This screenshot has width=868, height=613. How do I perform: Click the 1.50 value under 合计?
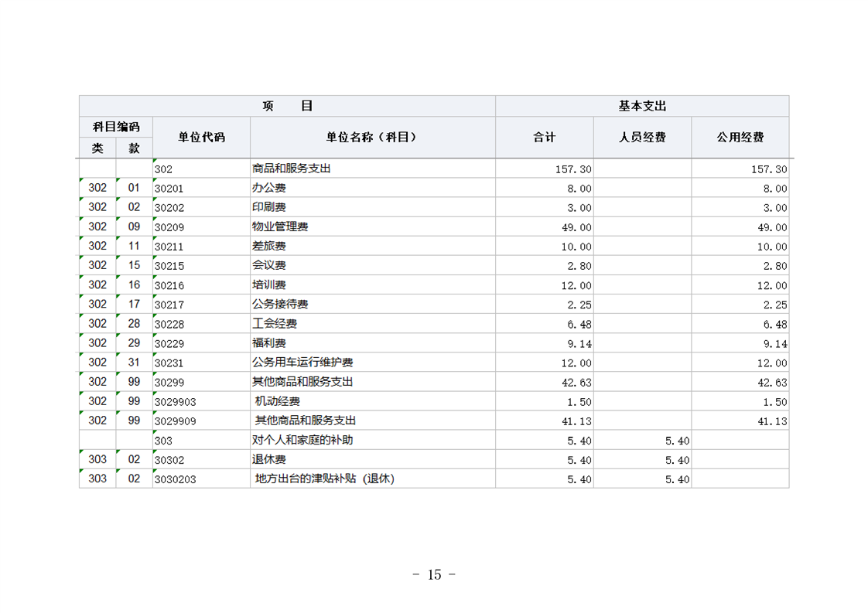pyautogui.click(x=579, y=402)
